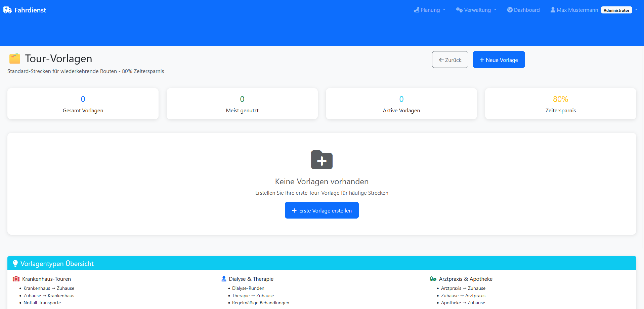Image resolution: width=644 pixels, height=309 pixels.
Task: Open the Verwaltung dropdown
Action: click(x=476, y=10)
